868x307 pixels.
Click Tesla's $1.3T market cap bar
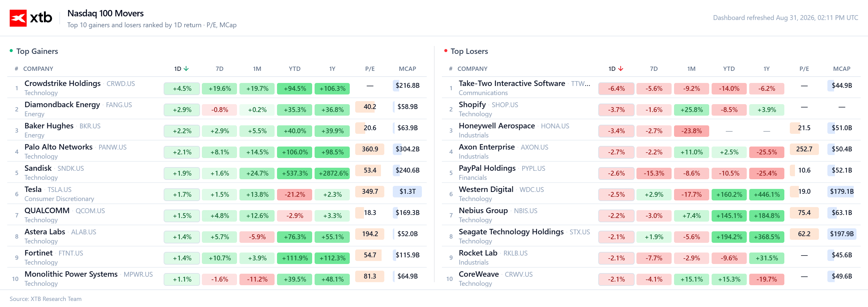tap(407, 192)
